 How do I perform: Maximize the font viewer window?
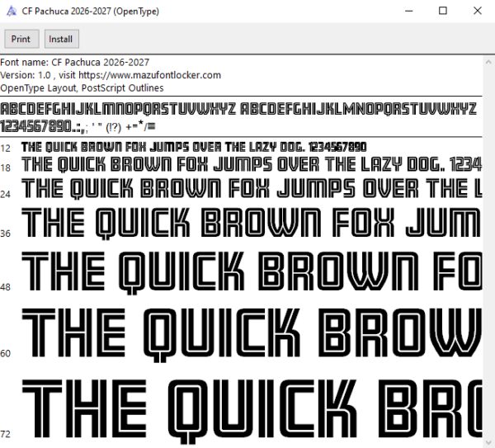[x=443, y=11]
